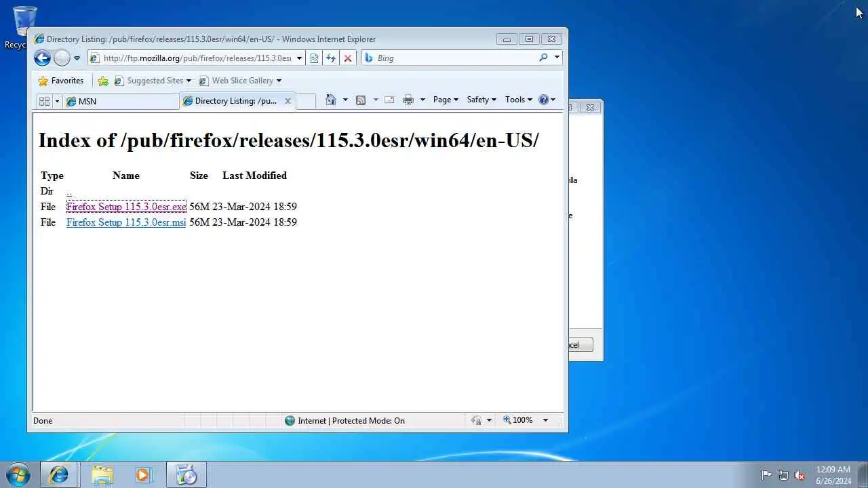Click the 'Size' column header text
This screenshot has width=868, height=488.
click(x=199, y=176)
